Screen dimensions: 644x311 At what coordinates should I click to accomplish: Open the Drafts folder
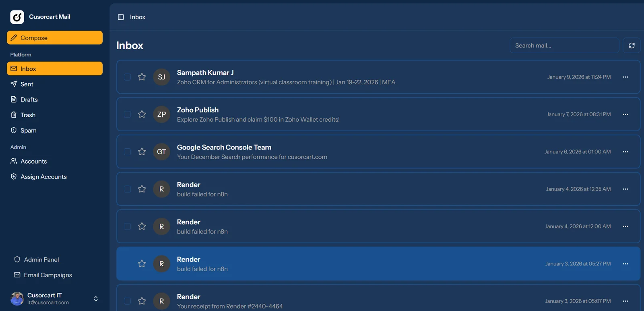click(55, 100)
